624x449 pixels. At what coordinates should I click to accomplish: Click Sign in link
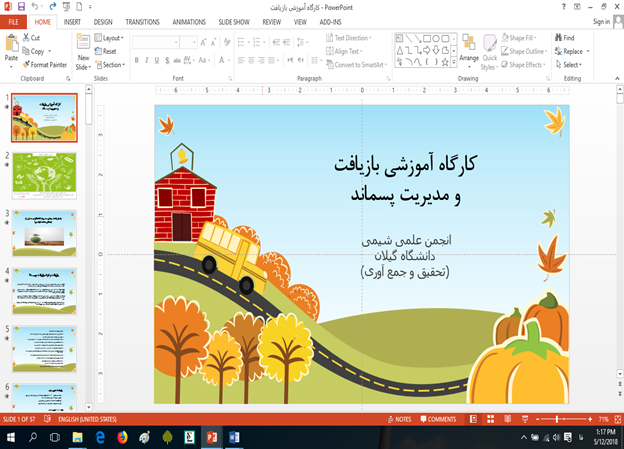click(600, 21)
